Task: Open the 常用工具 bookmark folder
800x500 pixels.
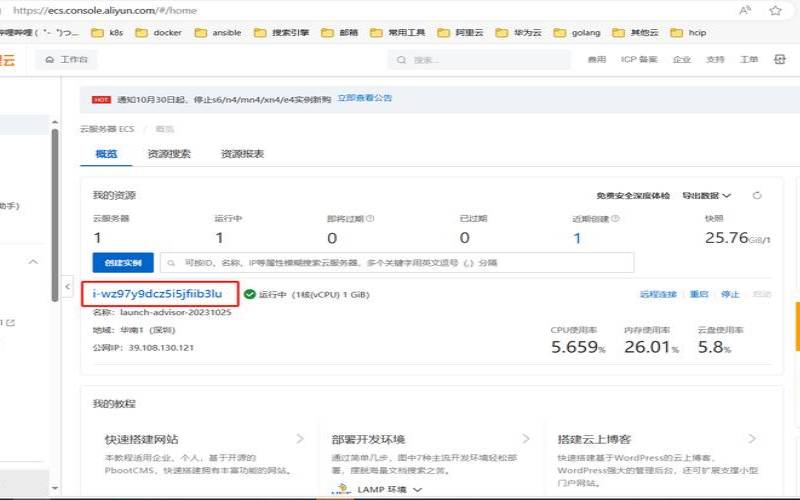Action: point(397,33)
